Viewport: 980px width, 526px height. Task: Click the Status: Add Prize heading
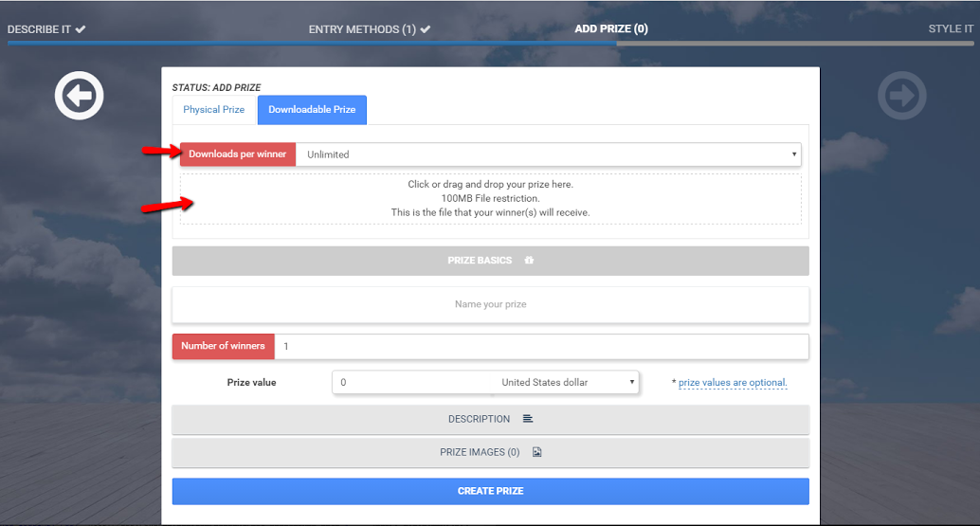coord(216,87)
